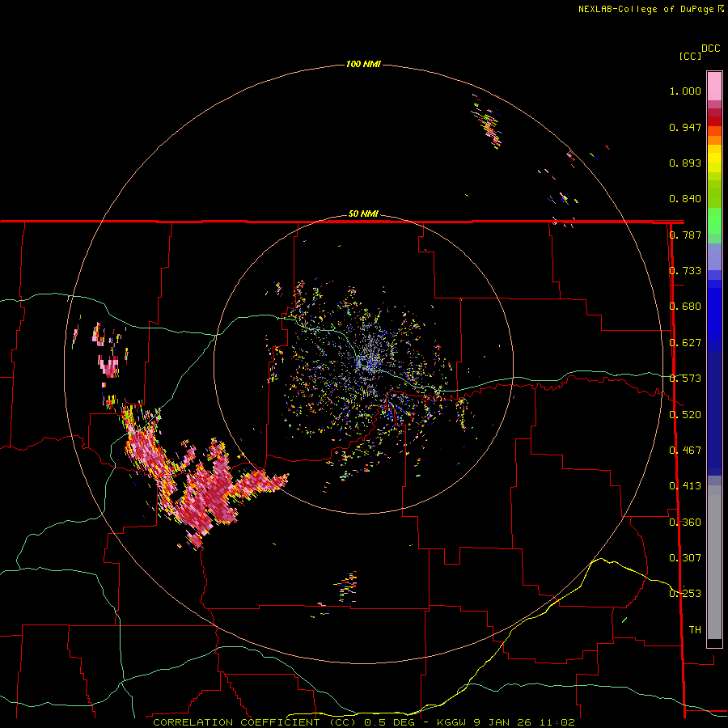Image resolution: width=728 pixels, height=728 pixels.
Task: Click the 0.307 legend value
Action: pos(685,557)
